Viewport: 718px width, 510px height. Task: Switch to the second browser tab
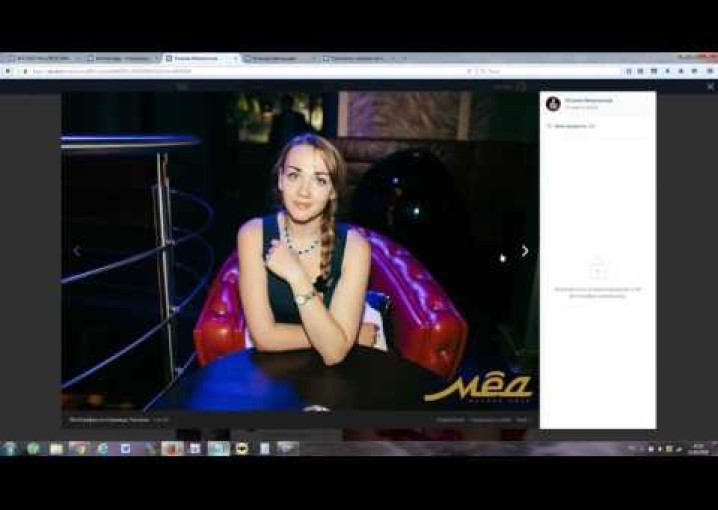coord(120,59)
